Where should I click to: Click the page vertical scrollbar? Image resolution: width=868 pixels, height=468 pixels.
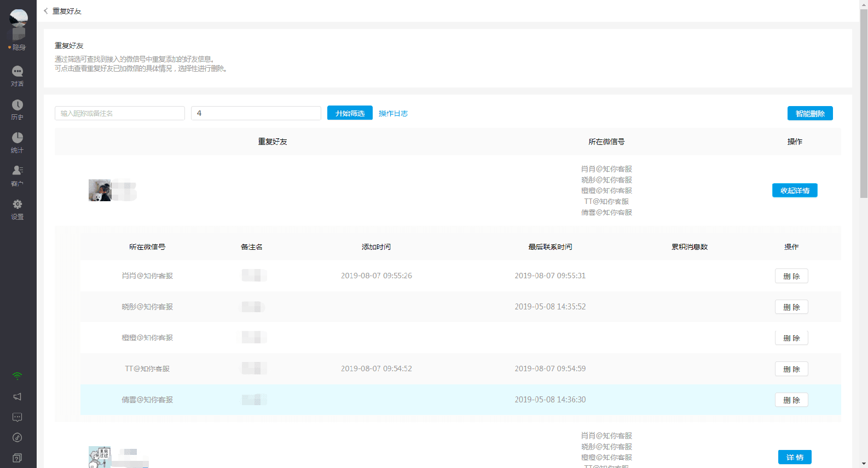(x=864, y=104)
